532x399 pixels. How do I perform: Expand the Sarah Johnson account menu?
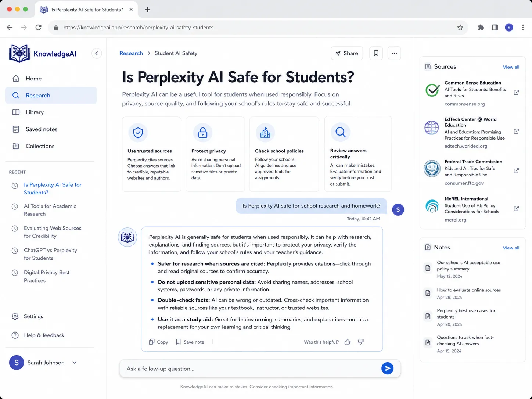click(43, 363)
